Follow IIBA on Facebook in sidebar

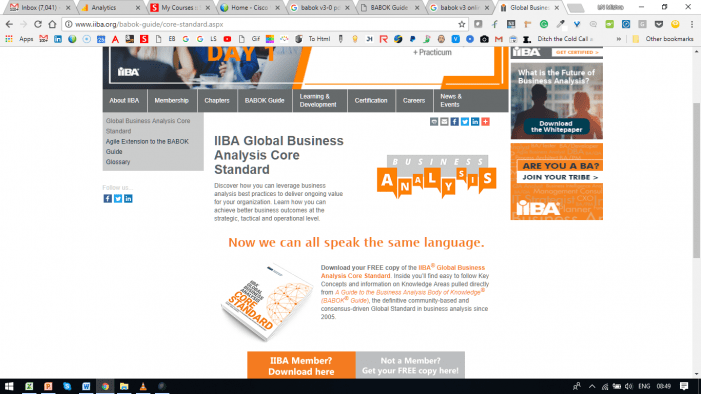coord(108,199)
